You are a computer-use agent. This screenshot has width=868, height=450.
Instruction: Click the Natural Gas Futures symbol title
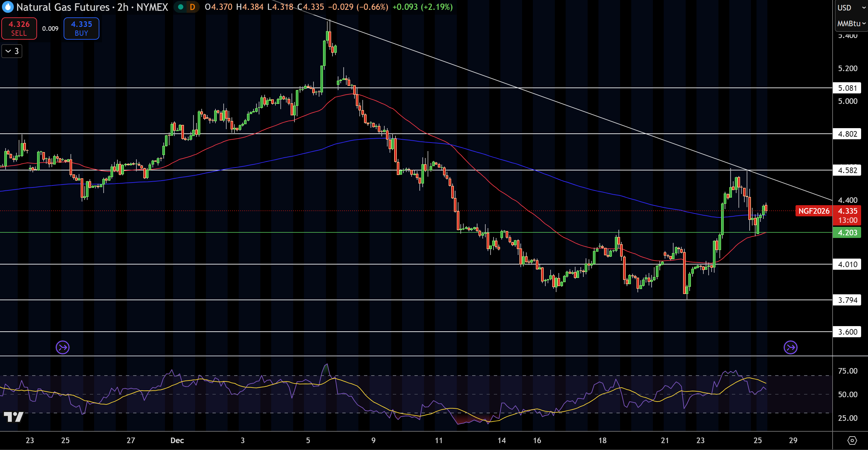click(63, 7)
